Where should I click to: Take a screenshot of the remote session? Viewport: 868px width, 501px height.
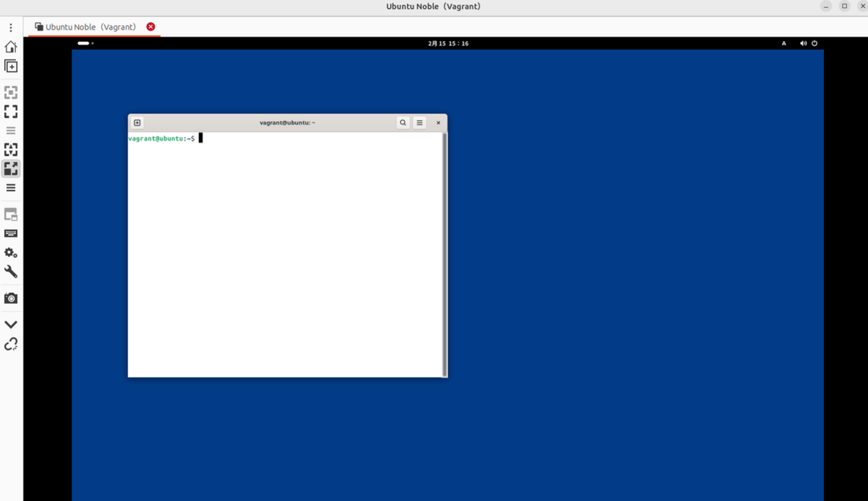[11, 298]
